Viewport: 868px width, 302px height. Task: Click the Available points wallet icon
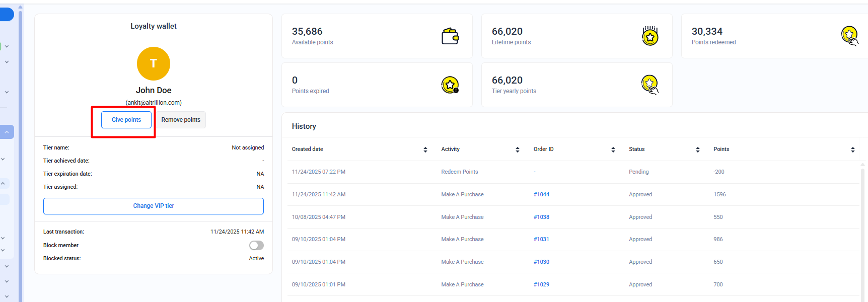coord(450,36)
